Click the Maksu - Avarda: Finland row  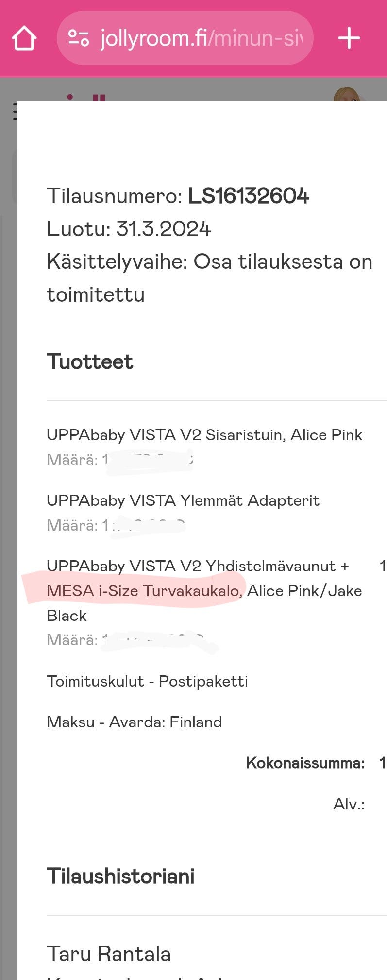134,722
